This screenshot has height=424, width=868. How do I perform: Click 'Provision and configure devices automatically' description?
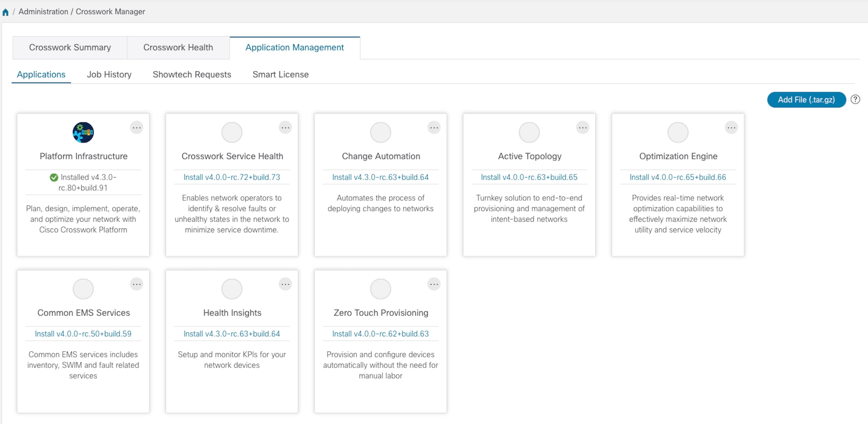380,365
